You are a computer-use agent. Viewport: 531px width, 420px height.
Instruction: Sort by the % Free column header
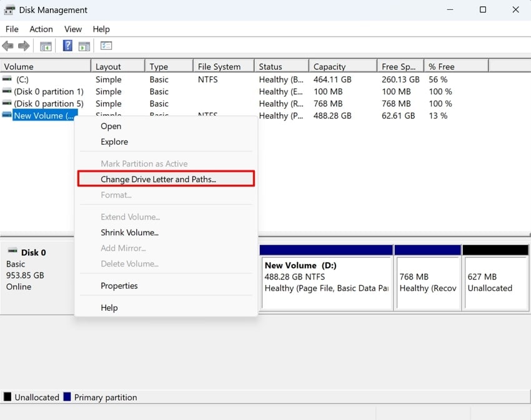coord(456,66)
